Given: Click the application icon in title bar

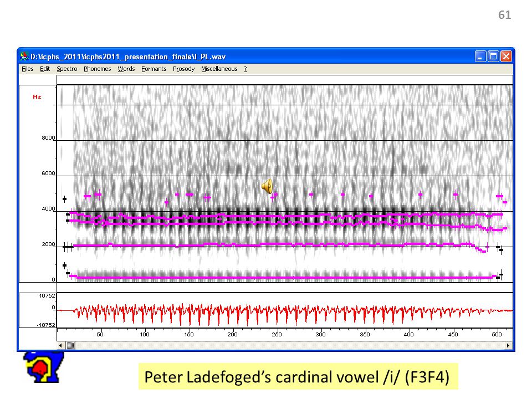Looking at the screenshot, I should pos(24,57).
